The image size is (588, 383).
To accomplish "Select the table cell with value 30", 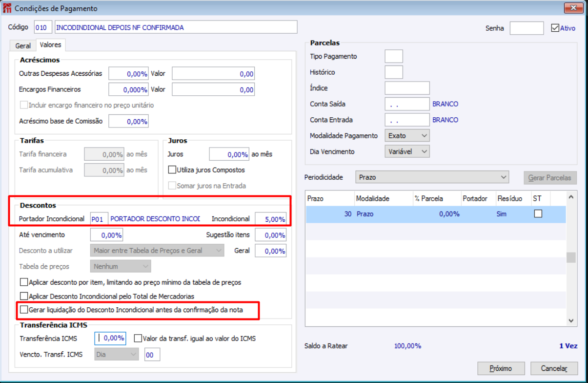I will (x=330, y=214).
